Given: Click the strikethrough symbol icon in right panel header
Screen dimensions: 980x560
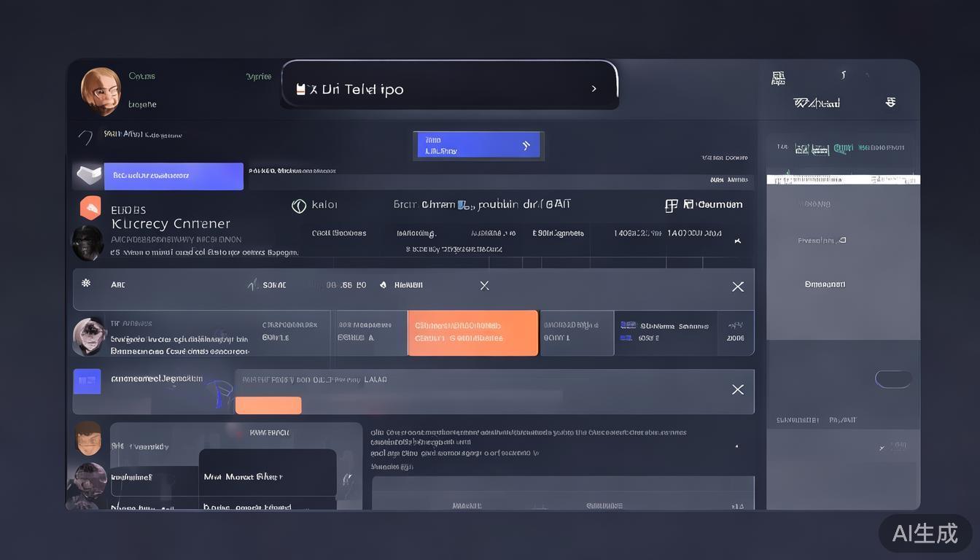Looking at the screenshot, I should pyautogui.click(x=890, y=103).
